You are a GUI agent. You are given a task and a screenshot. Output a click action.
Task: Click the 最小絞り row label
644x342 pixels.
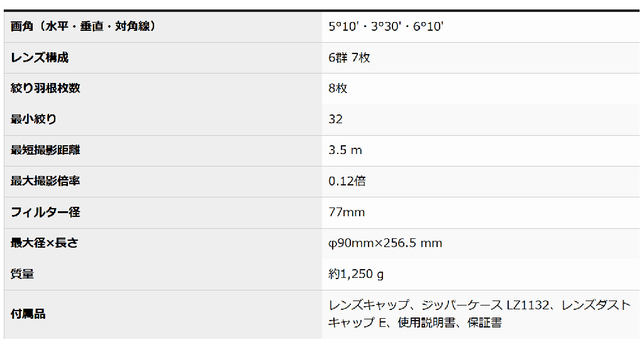[x=34, y=119]
